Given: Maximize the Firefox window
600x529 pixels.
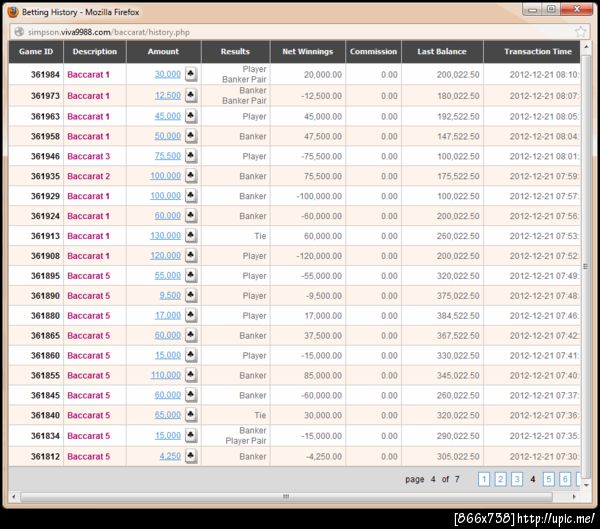Looking at the screenshot, I should (x=551, y=10).
